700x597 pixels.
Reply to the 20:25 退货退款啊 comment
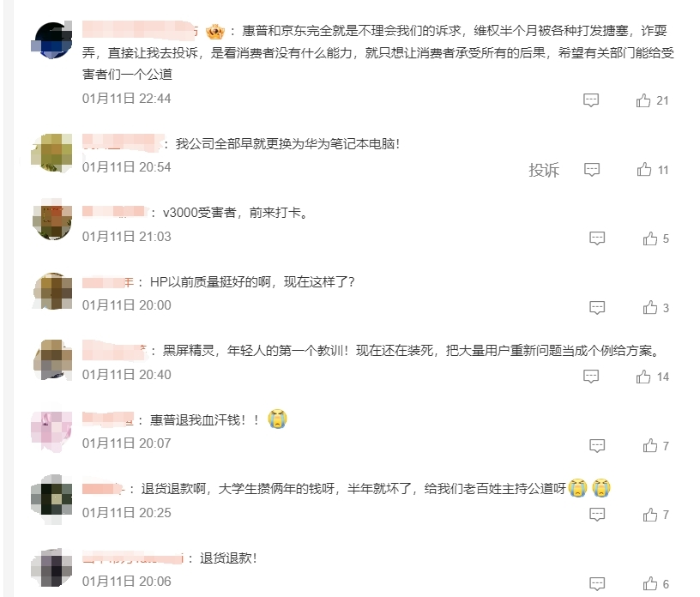point(597,515)
